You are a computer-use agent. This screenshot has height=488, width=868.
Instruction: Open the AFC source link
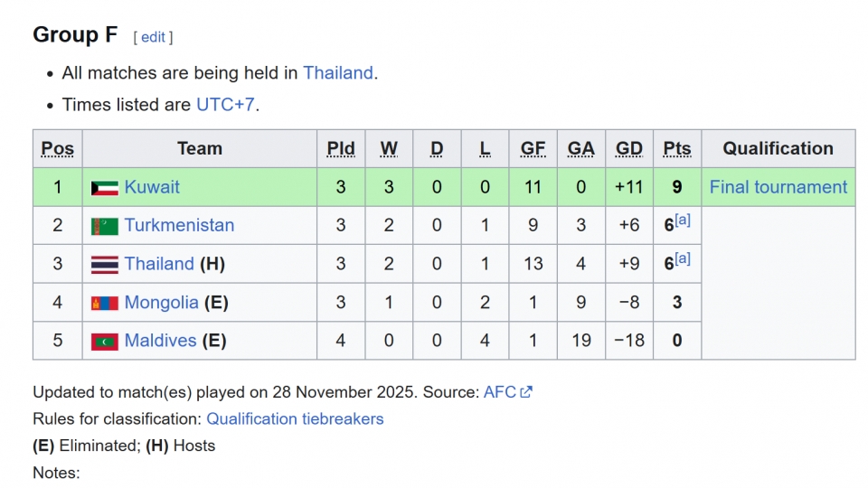point(499,392)
